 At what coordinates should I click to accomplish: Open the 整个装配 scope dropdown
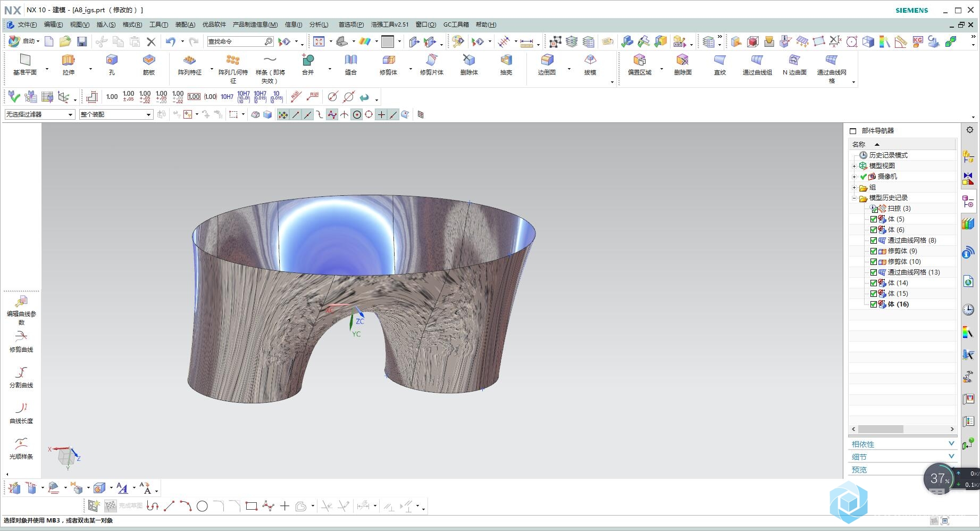(116, 114)
